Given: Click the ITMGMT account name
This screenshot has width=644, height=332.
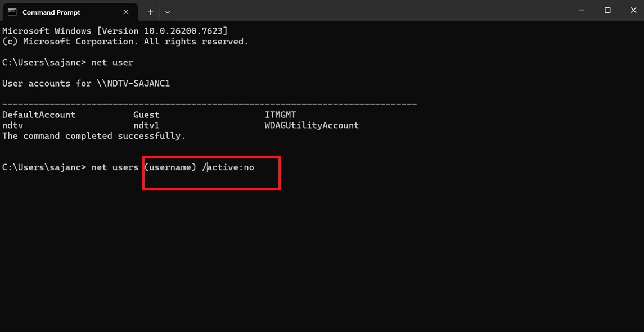Looking at the screenshot, I should [x=280, y=115].
